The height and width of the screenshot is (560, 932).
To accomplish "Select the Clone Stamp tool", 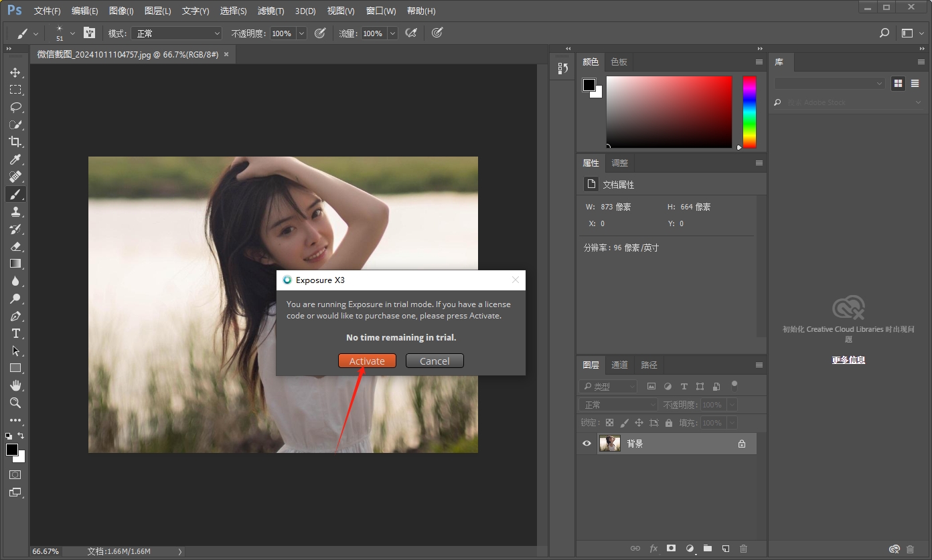I will [15, 211].
